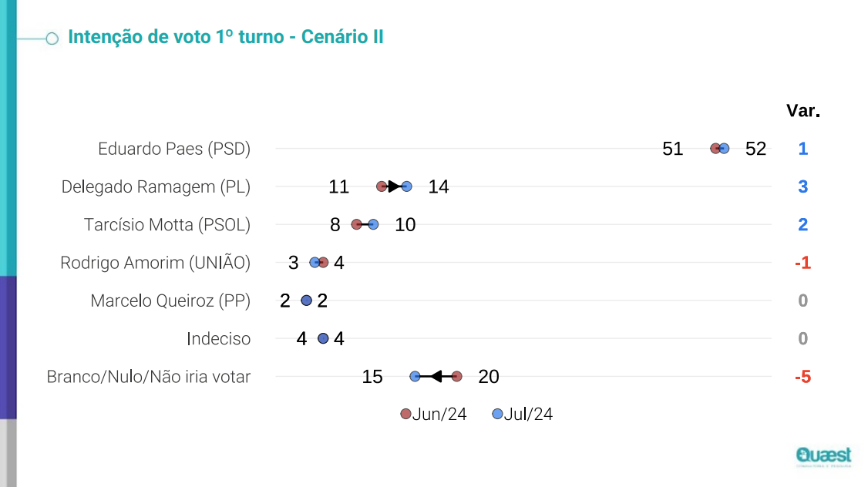The width and height of the screenshot is (868, 487).
Task: Click the circle bullet beside the title
Action: pyautogui.click(x=52, y=38)
